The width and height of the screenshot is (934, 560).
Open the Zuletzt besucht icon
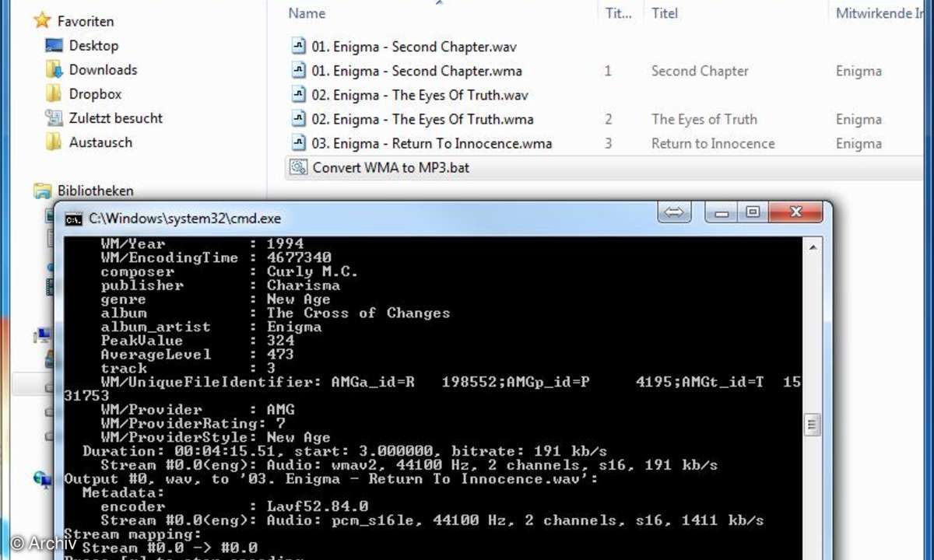(x=54, y=117)
